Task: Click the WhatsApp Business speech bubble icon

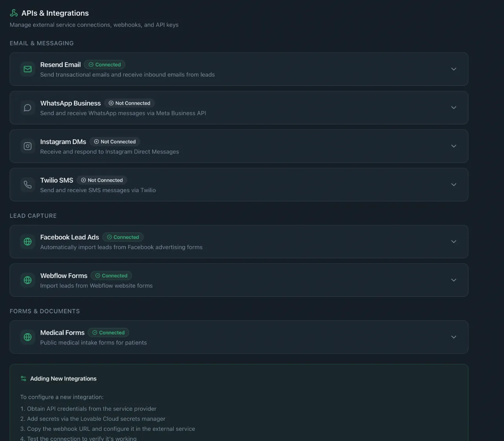Action: (28, 107)
